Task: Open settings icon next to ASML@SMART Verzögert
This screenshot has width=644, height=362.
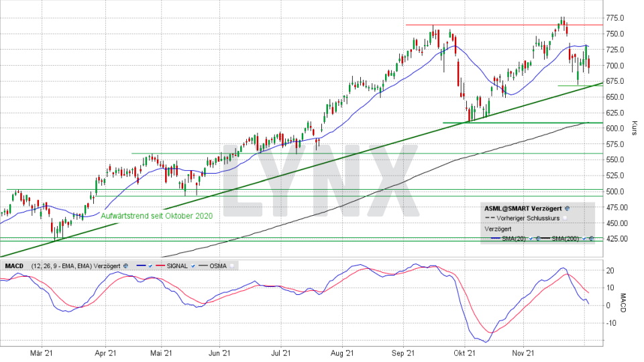Action: (567, 208)
